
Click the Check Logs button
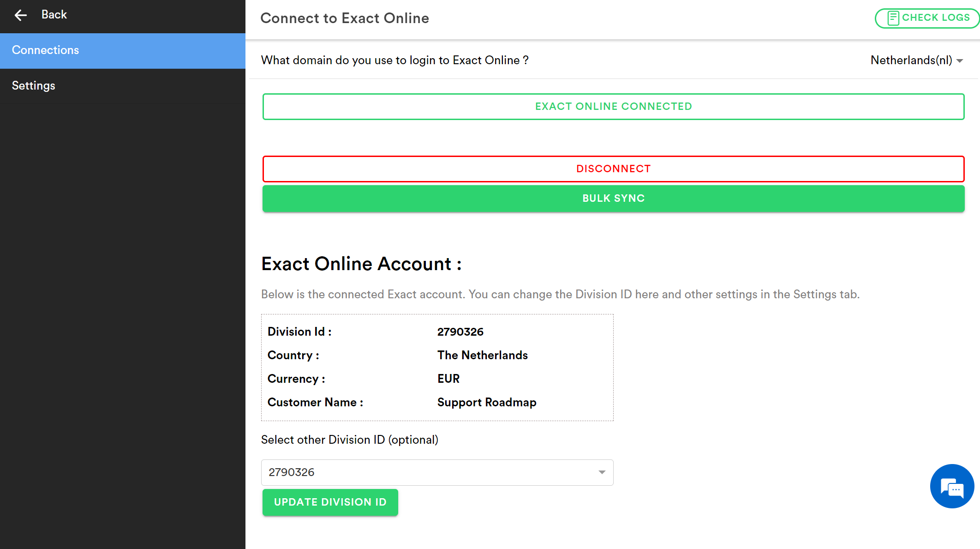click(x=927, y=18)
